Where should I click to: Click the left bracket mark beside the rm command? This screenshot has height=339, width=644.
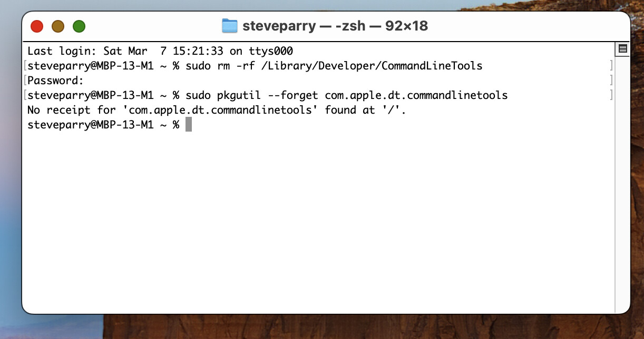pyautogui.click(x=25, y=66)
